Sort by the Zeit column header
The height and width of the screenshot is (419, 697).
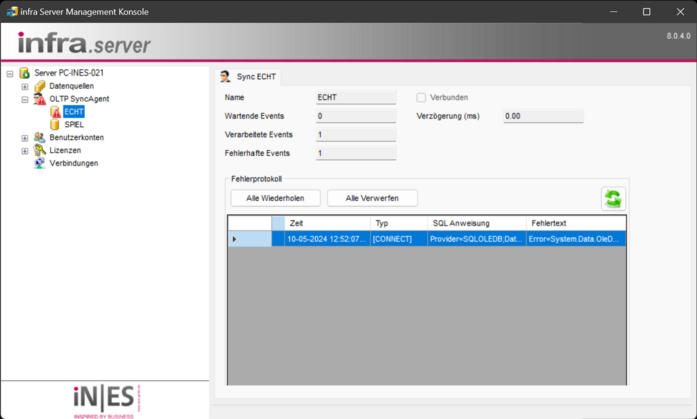pos(326,223)
